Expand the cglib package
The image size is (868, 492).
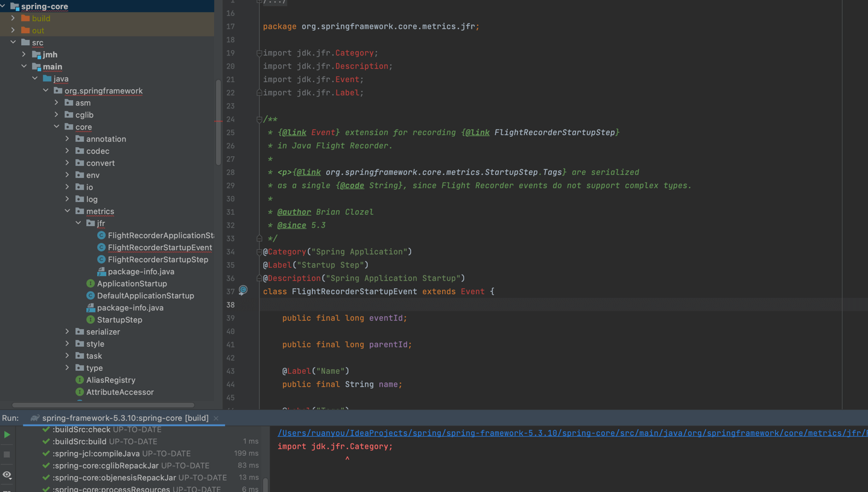(x=57, y=115)
